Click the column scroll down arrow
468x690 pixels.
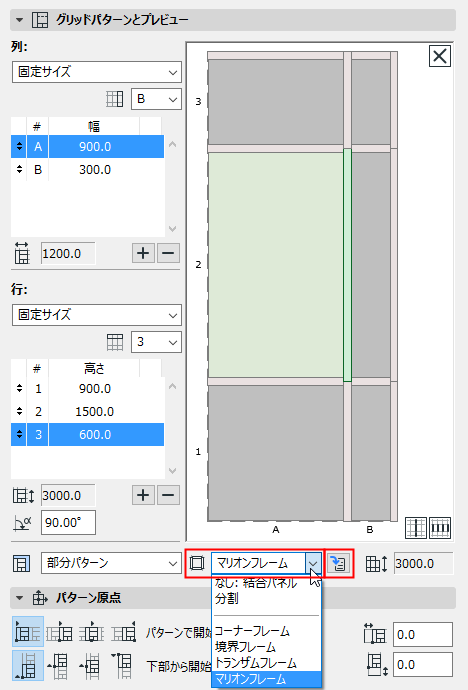tap(172, 228)
